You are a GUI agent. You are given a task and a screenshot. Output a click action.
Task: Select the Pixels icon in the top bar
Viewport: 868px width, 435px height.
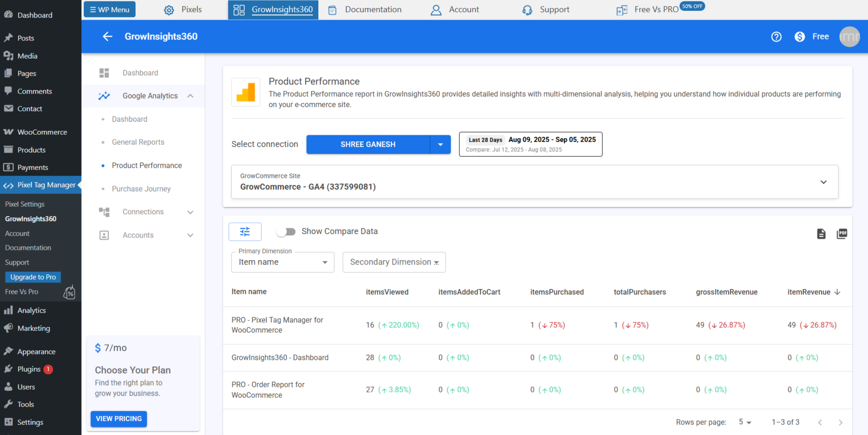(168, 9)
